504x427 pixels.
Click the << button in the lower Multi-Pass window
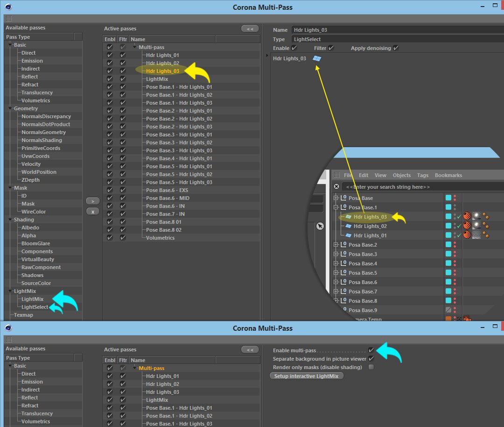(250, 349)
